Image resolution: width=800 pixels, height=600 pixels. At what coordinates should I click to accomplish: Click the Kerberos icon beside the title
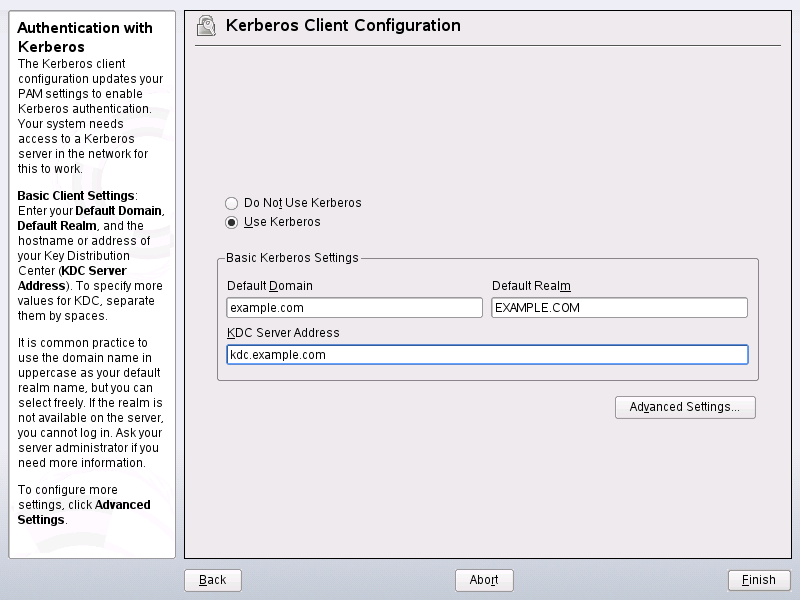[x=207, y=26]
